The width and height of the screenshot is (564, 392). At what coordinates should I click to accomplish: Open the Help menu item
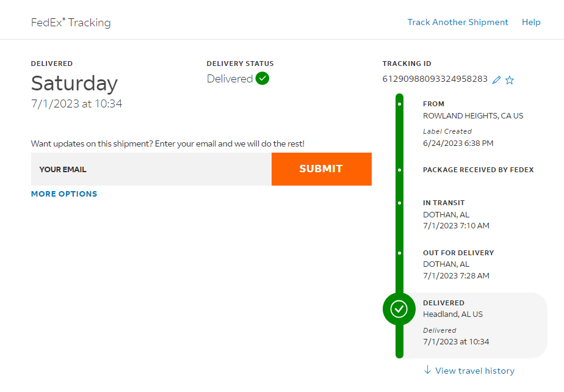coord(531,22)
